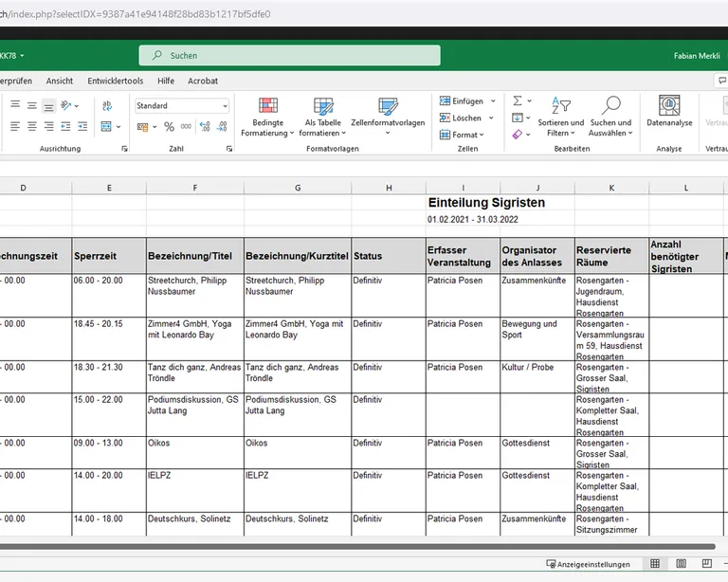The image size is (728, 582).
Task: Center text horizontally in cell
Action: 32,126
